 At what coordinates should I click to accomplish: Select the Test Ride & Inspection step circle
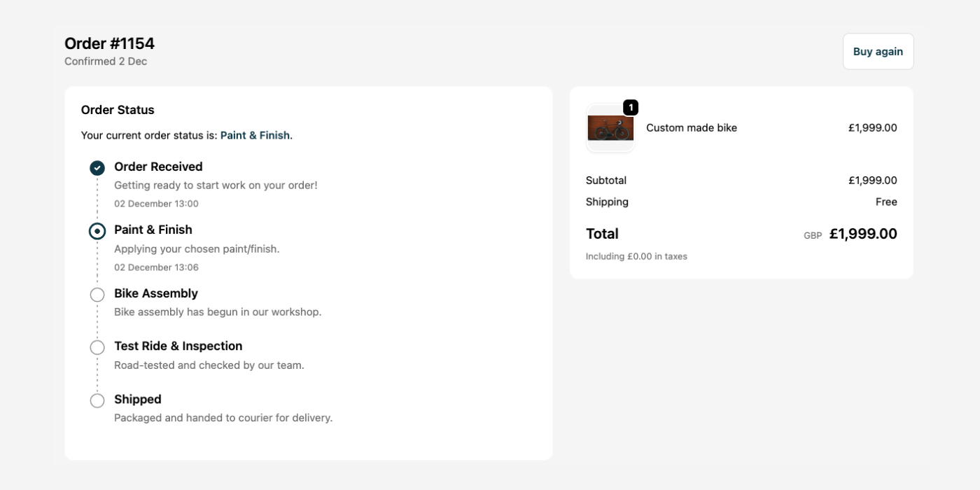pyautogui.click(x=97, y=346)
